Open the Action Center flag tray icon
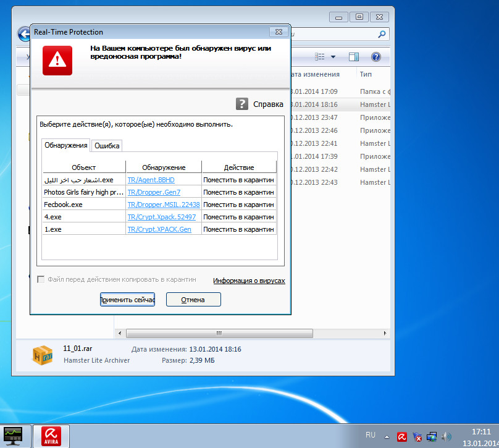The image size is (499, 448). pos(417,437)
